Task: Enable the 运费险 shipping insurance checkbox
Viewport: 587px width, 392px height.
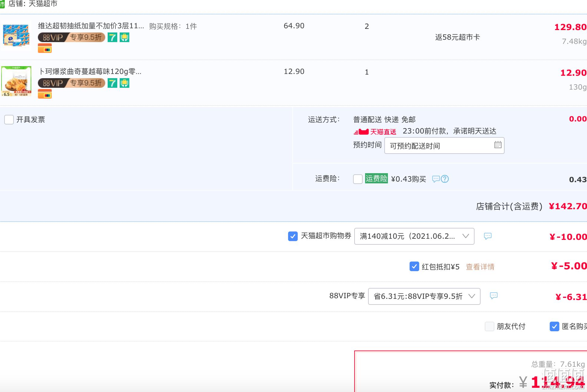Action: click(x=358, y=179)
